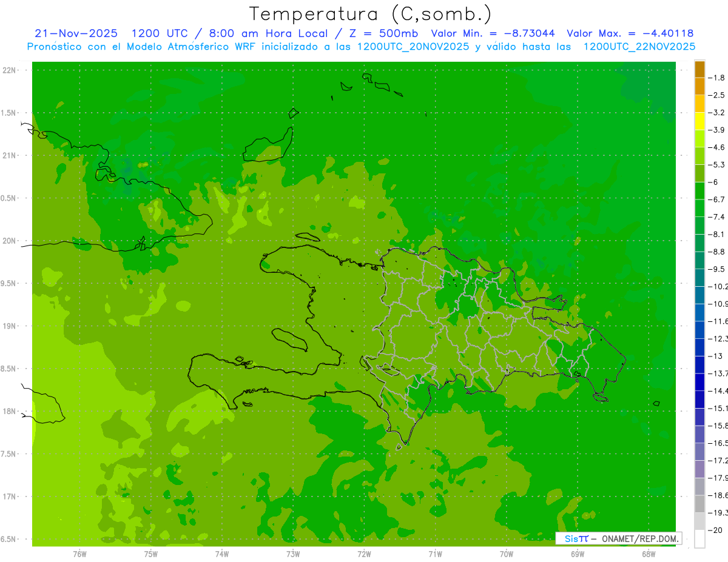Click the "-11.6" colorbar label

click(718, 321)
